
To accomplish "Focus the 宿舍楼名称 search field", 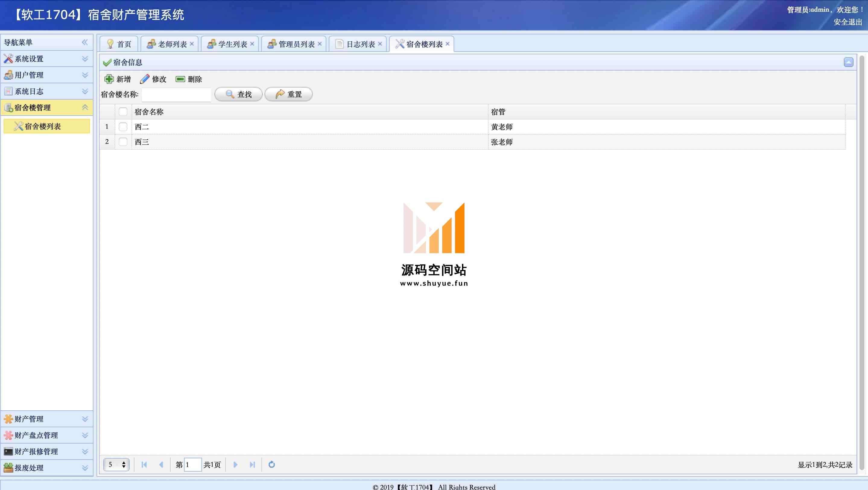I will pos(176,94).
